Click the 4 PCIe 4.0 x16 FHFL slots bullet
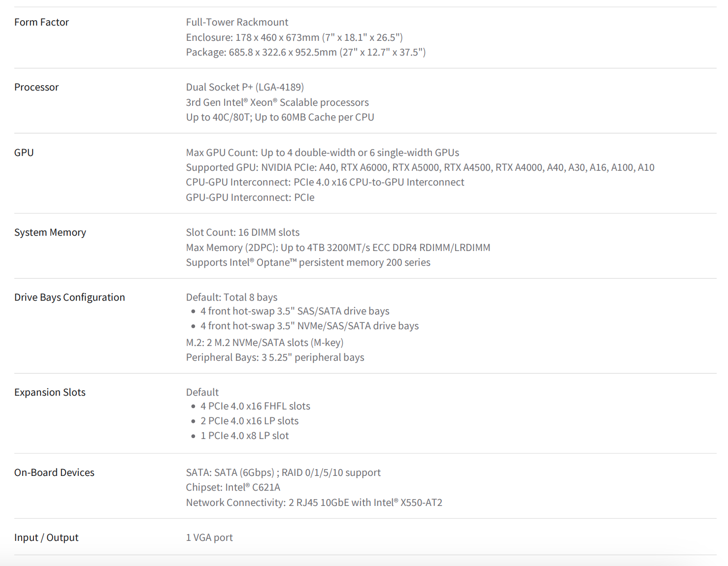Screen dimensions: 728x566 255,406
